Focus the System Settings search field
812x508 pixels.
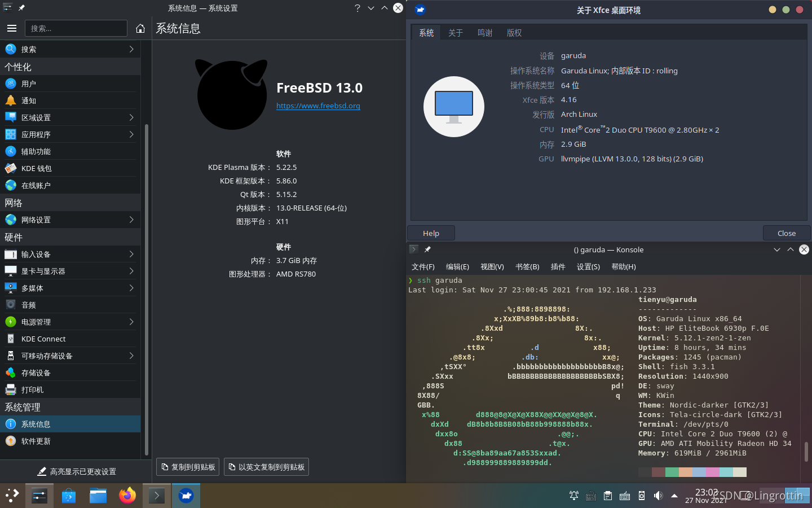[x=76, y=28]
